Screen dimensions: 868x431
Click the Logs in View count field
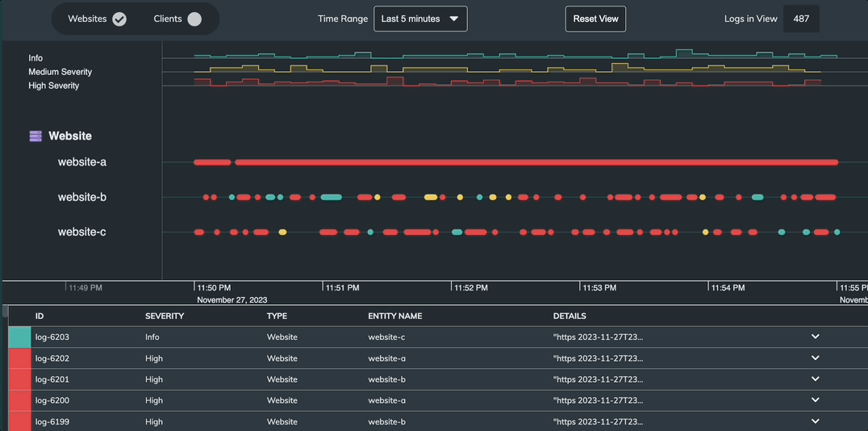click(801, 19)
